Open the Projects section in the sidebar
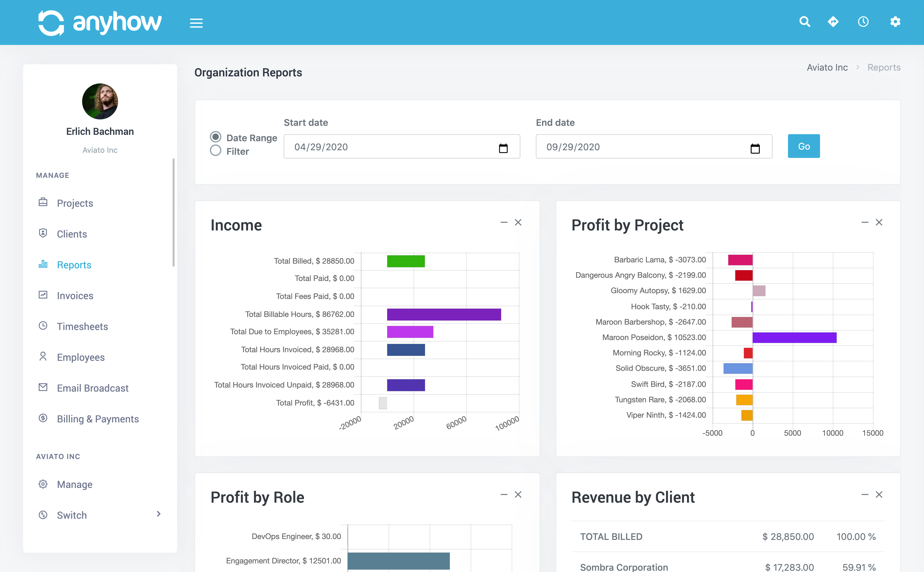 click(x=75, y=203)
